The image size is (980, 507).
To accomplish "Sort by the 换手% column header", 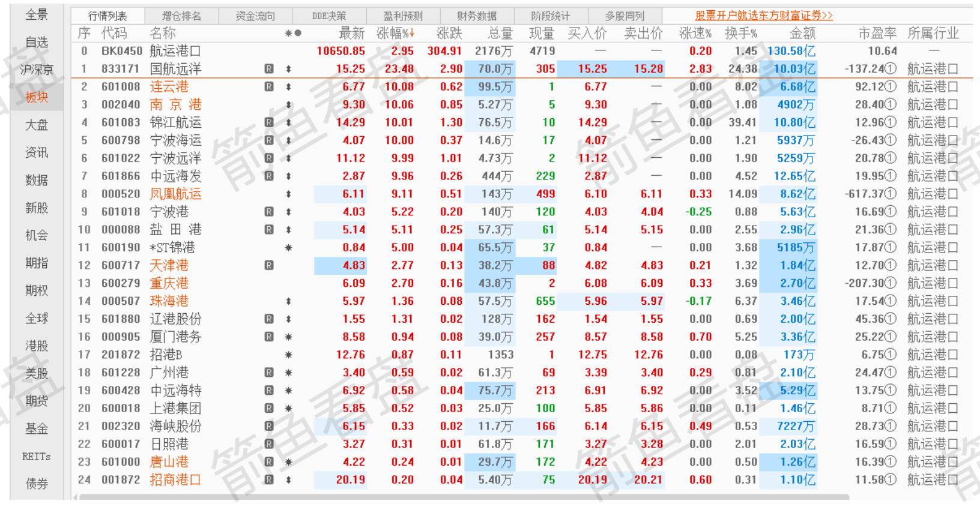I will 741,34.
